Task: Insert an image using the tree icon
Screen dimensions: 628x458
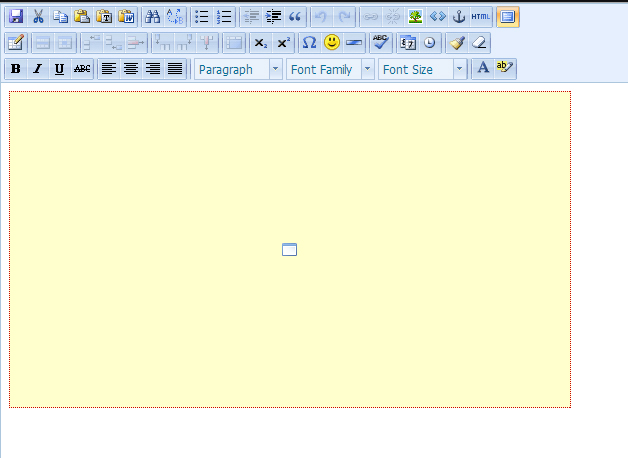Action: [x=415, y=17]
